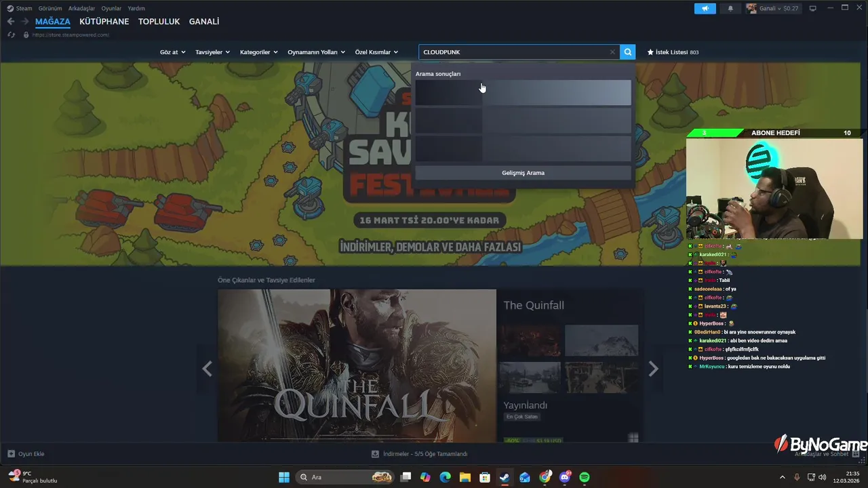Open the Görünüm menu
Viewport: 868px width, 488px height.
tap(50, 8)
